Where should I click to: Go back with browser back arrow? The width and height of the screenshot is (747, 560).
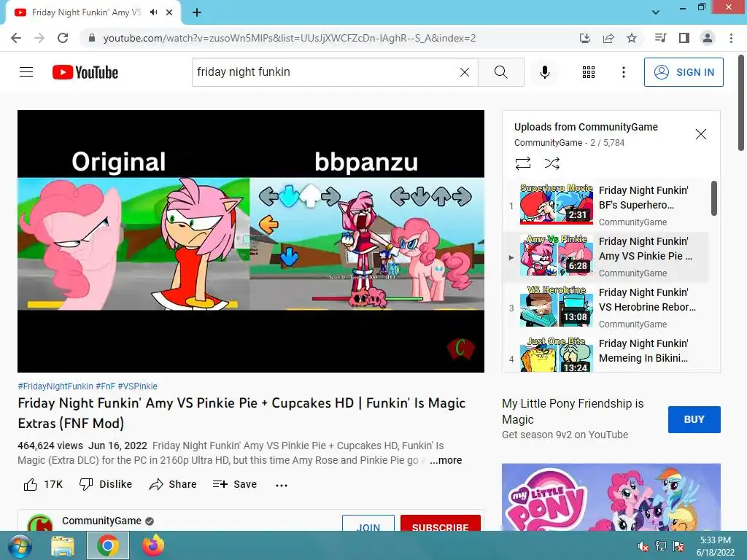pos(16,38)
